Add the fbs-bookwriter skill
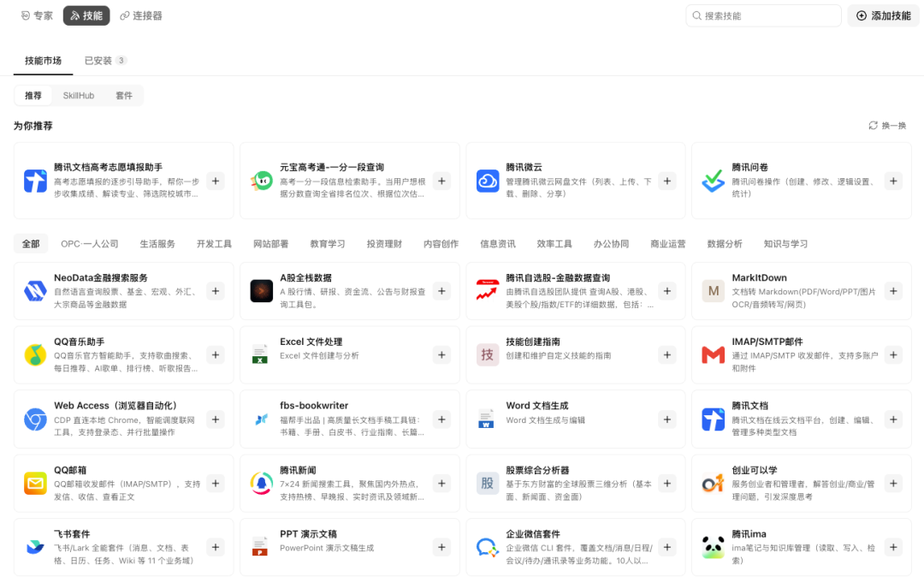This screenshot has height=577, width=924. pos(441,419)
